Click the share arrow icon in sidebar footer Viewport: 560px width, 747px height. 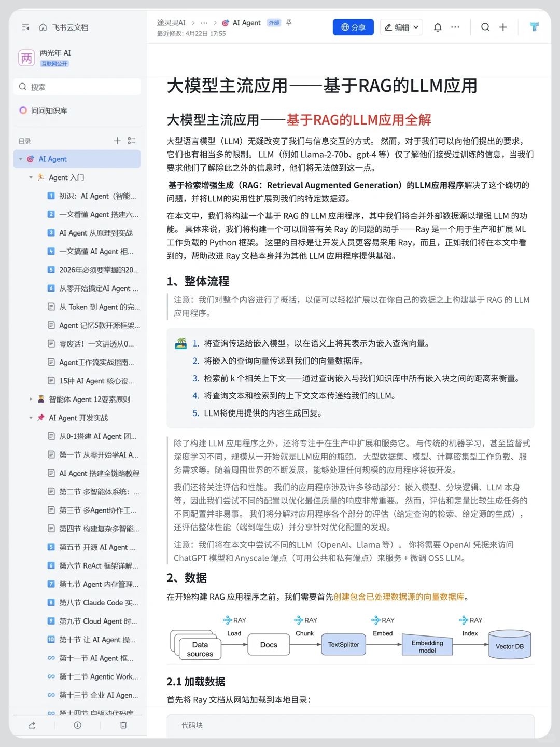click(x=32, y=725)
